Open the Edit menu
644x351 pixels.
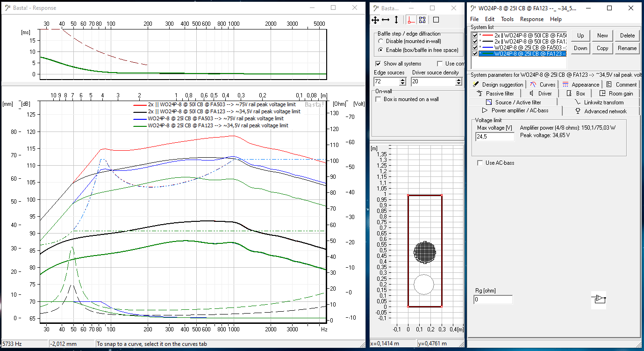[x=490, y=19]
